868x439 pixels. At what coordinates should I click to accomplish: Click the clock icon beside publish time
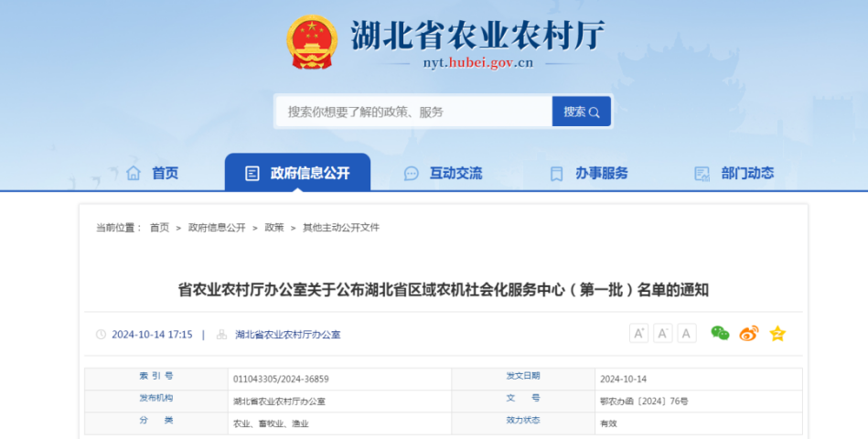coord(101,335)
